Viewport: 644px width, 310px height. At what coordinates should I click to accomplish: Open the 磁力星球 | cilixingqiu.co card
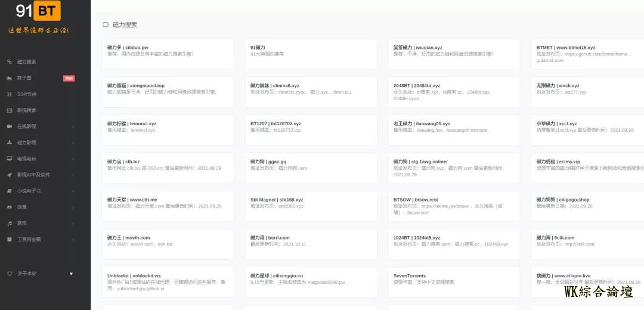pos(311,282)
